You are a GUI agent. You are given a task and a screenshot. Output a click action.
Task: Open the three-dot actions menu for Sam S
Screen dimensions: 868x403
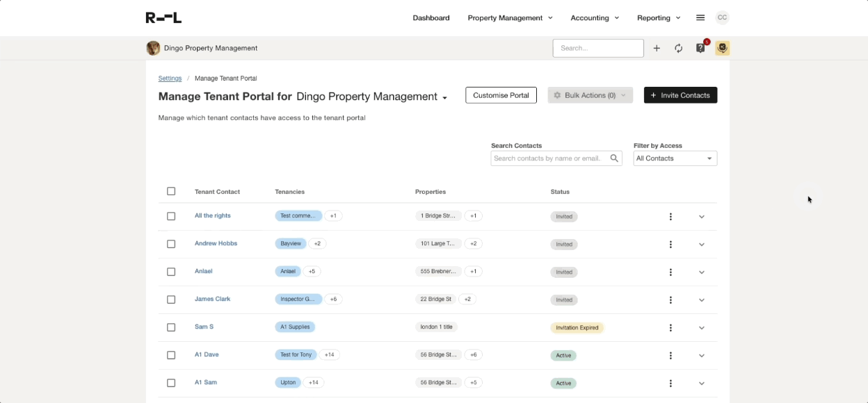[670, 327]
